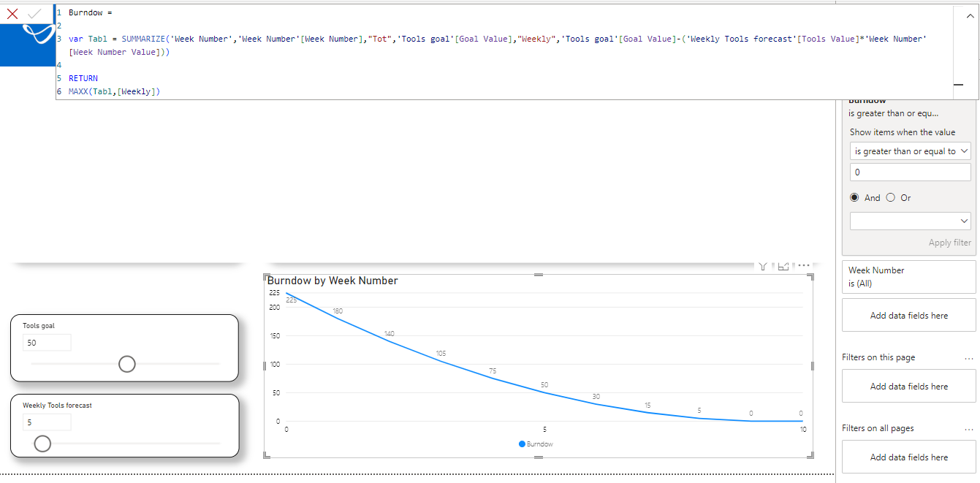
Task: Open Filters on this page options ellipsis
Action: tap(969, 358)
